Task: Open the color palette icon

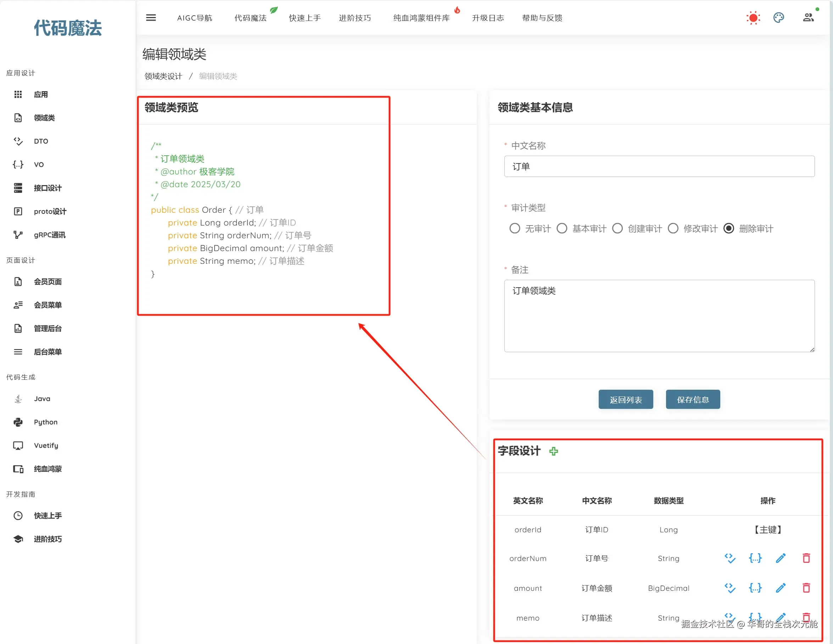Action: point(778,17)
